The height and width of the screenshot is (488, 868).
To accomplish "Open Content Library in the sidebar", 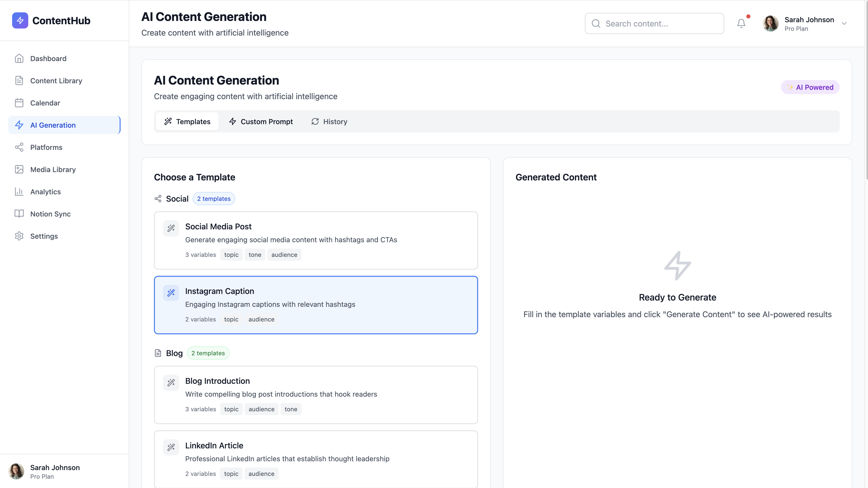I will pyautogui.click(x=56, y=81).
